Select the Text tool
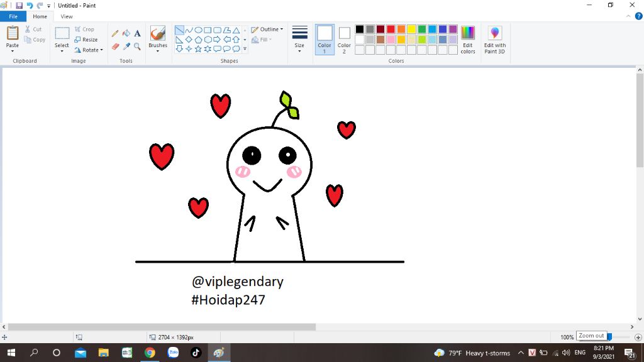 [137, 33]
